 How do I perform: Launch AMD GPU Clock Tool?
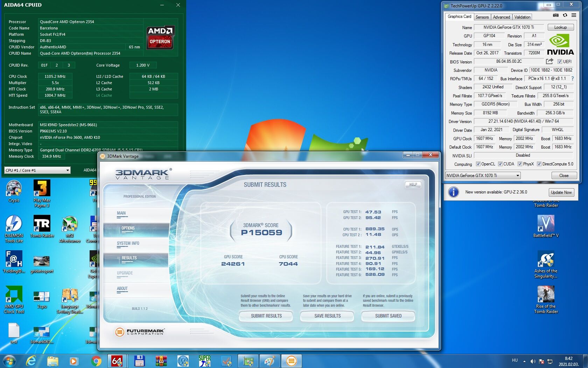(x=14, y=300)
